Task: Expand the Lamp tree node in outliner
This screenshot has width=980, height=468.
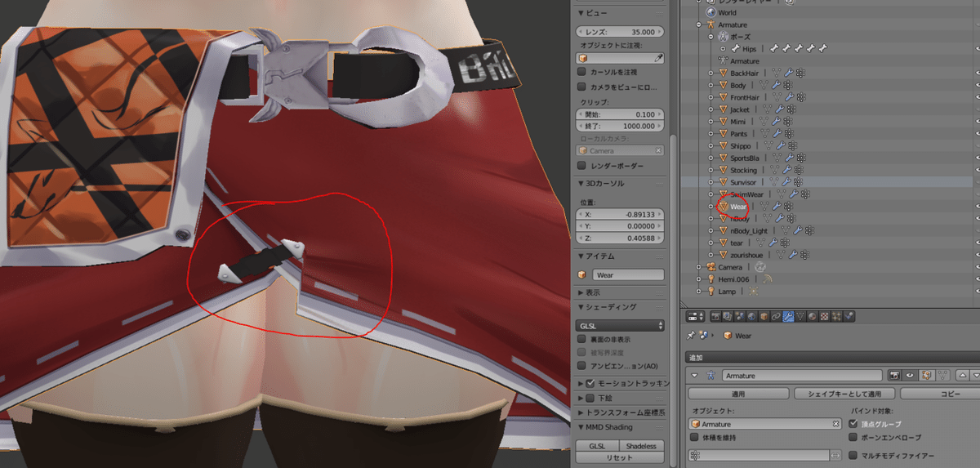Action: click(x=698, y=291)
